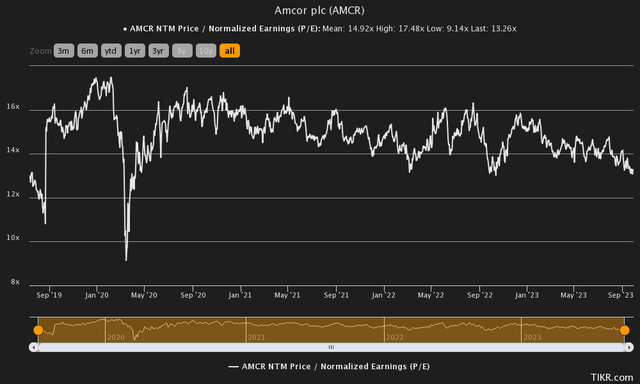Viewport: 640px width, 384px height.
Task: Select the 3m zoom range button
Action: (64, 51)
